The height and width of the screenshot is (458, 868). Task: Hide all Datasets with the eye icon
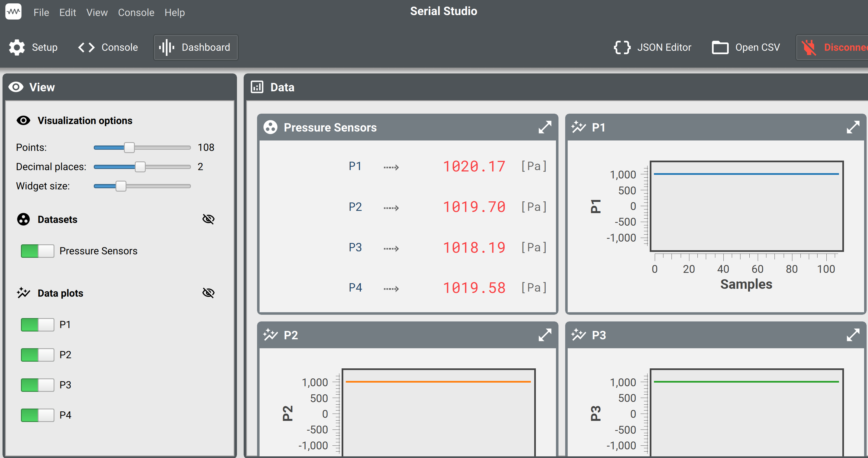[208, 219]
